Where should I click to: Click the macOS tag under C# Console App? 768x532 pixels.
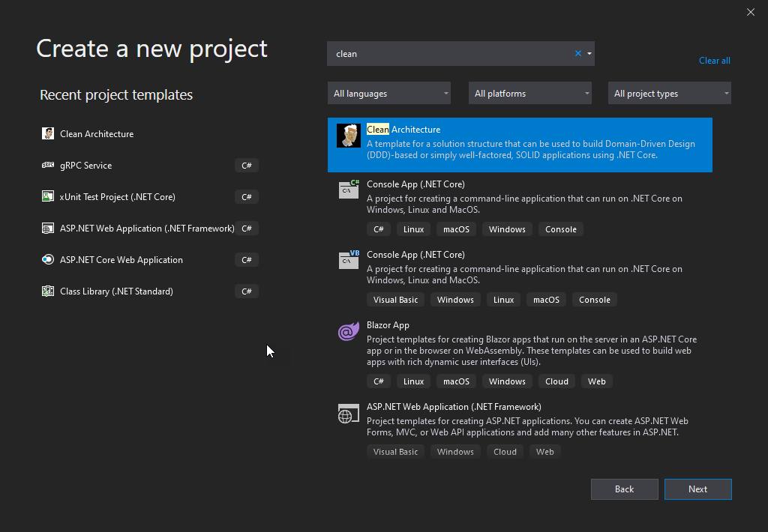click(456, 229)
